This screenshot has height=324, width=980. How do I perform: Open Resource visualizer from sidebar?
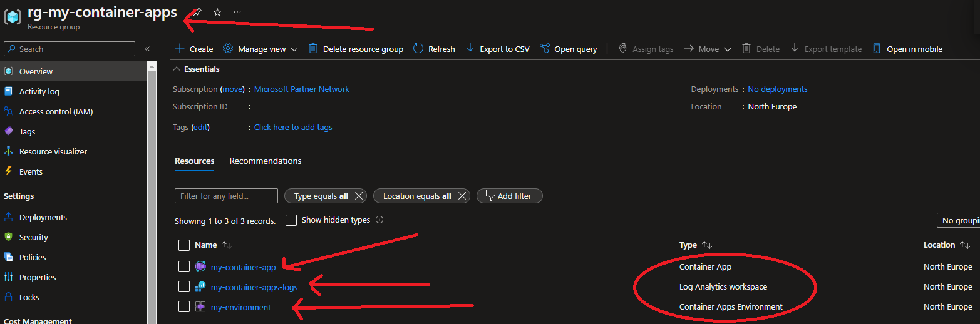(53, 151)
